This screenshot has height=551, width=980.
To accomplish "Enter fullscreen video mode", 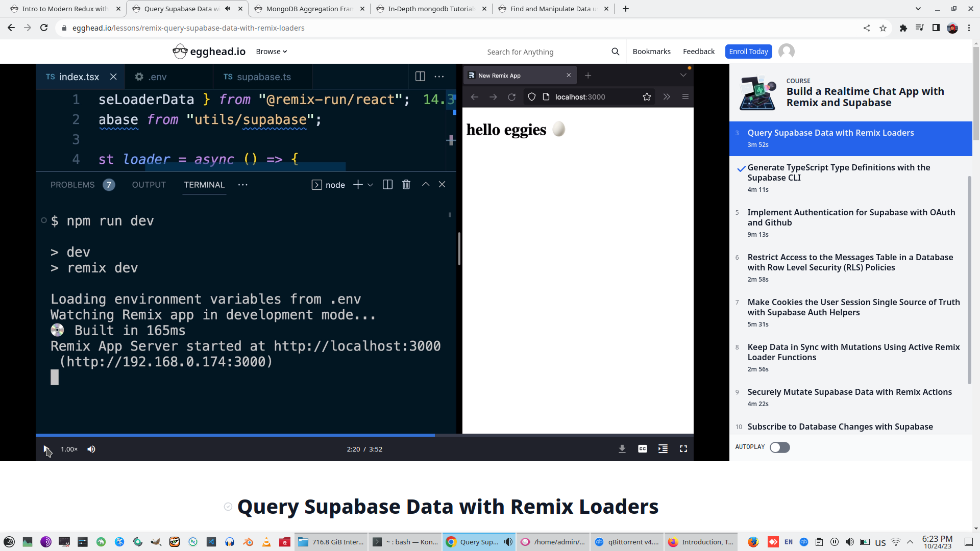I will pyautogui.click(x=683, y=449).
